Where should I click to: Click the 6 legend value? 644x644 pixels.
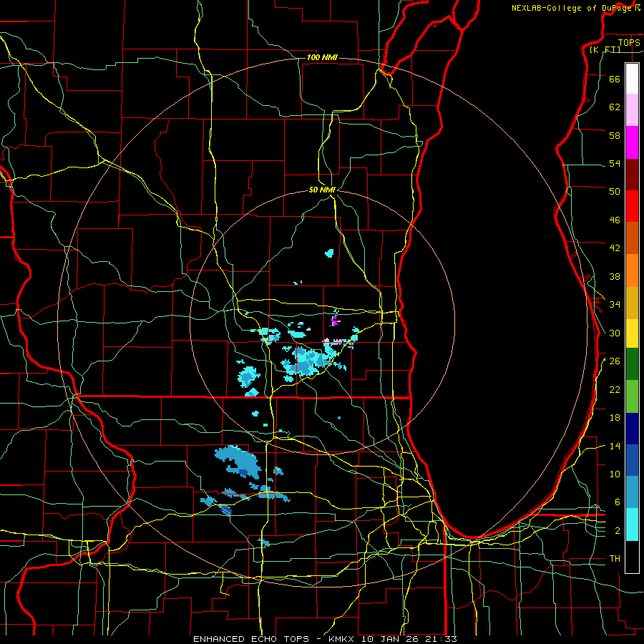[618, 502]
